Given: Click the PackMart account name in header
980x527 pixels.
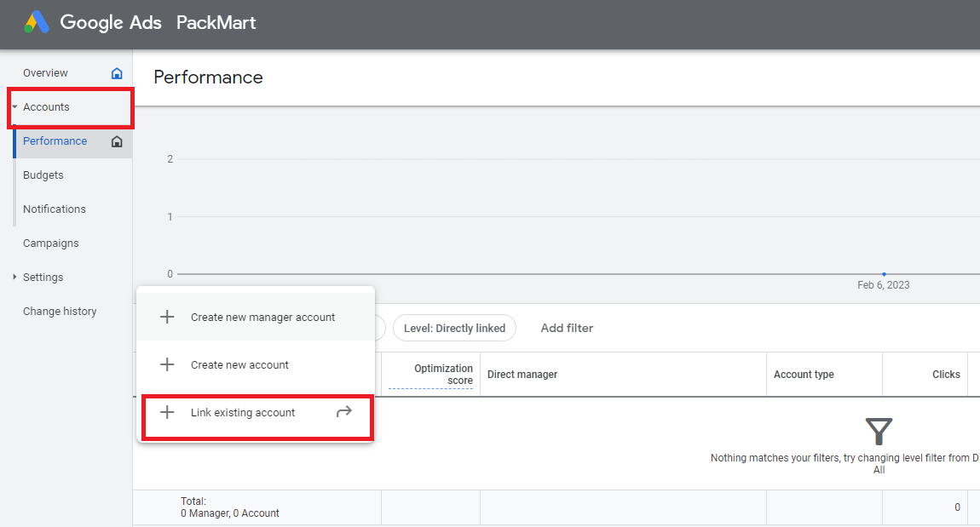Looking at the screenshot, I should [x=216, y=22].
